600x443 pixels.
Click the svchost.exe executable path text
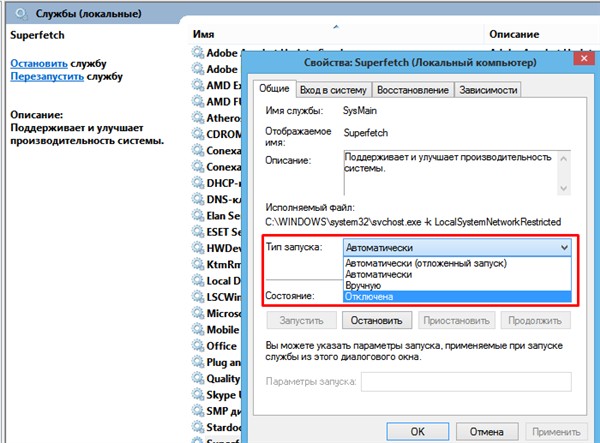[413, 222]
